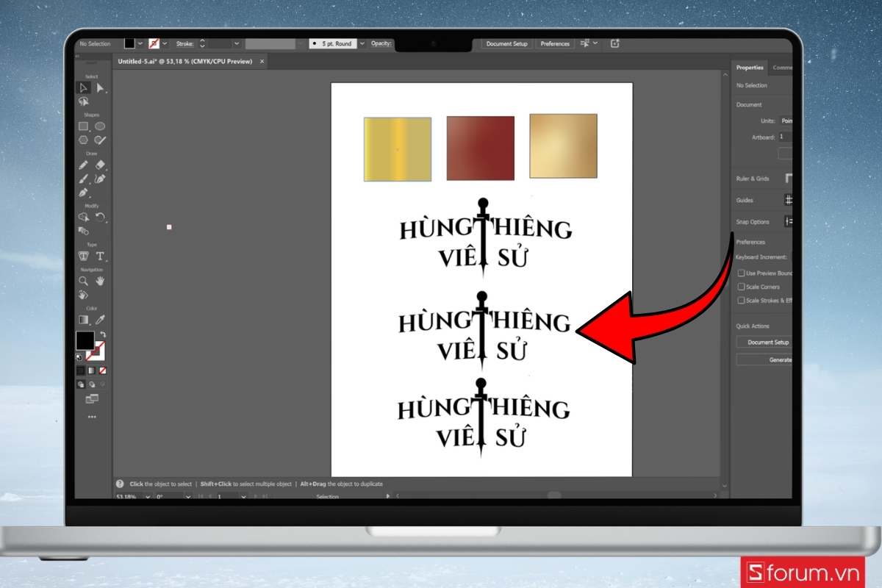This screenshot has width=882, height=588.
Task: Click the Preferences button in control bar
Action: (x=555, y=44)
